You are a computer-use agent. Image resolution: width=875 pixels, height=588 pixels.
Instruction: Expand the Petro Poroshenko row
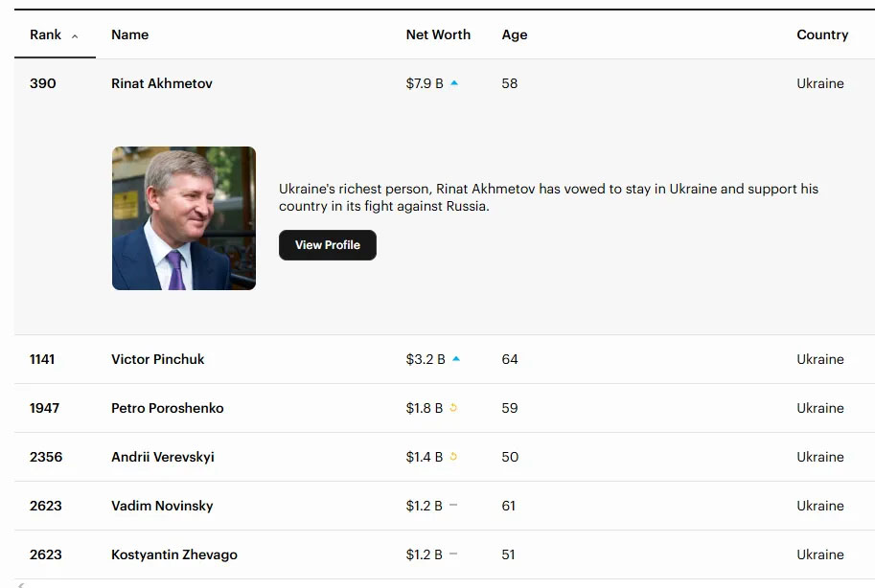point(168,408)
